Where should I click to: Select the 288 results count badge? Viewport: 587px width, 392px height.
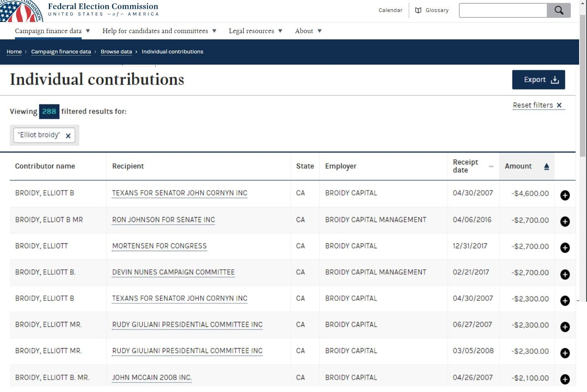click(49, 111)
